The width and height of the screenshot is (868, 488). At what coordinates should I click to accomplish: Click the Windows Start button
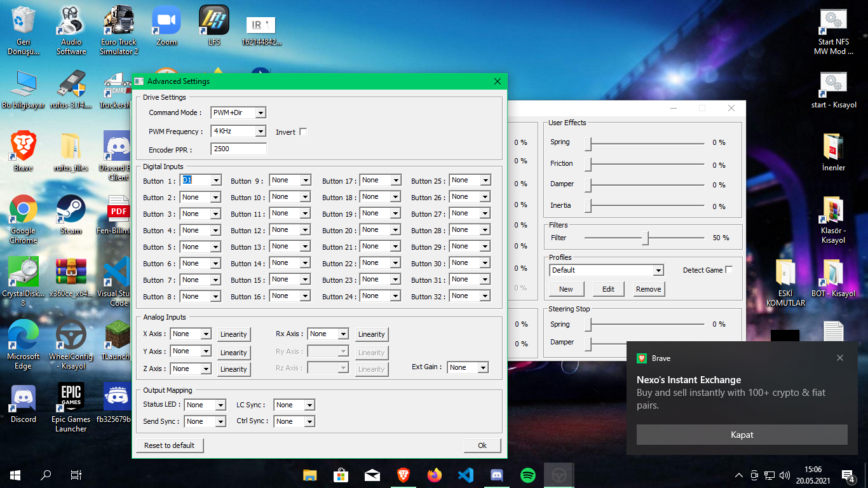pos(15,475)
